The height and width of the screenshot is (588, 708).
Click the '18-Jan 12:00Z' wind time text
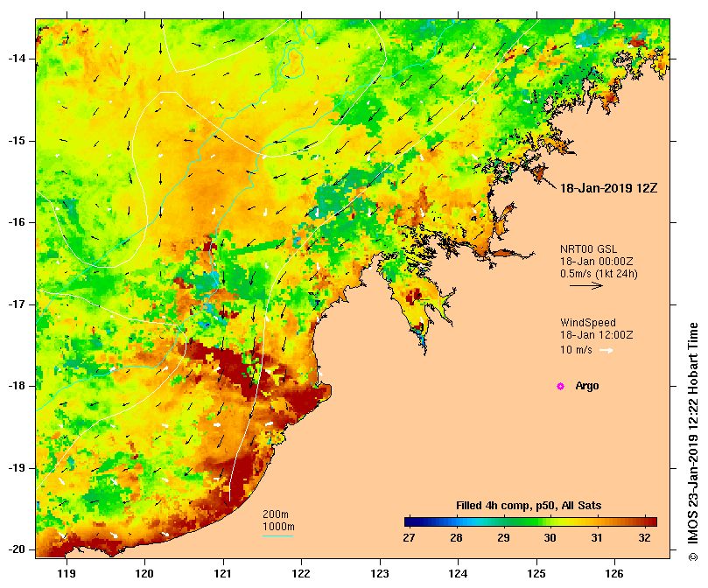pos(597,335)
